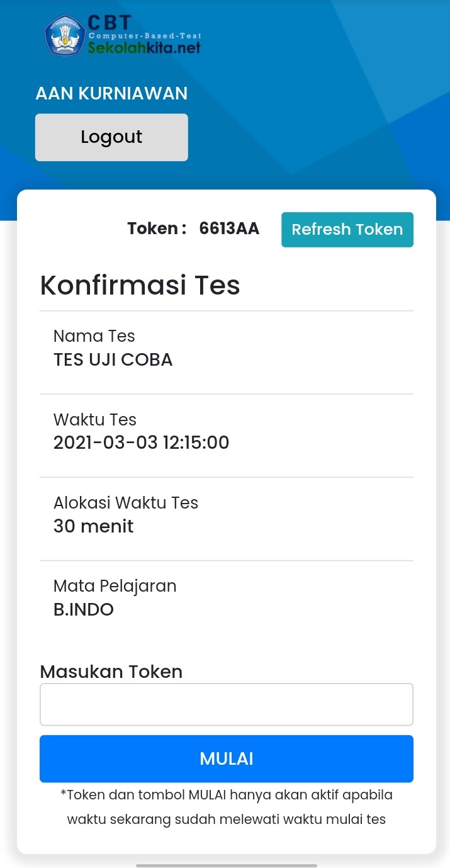This screenshot has height=868, width=450.
Task: Click the token activation note below MULAI
Action: pos(226,807)
